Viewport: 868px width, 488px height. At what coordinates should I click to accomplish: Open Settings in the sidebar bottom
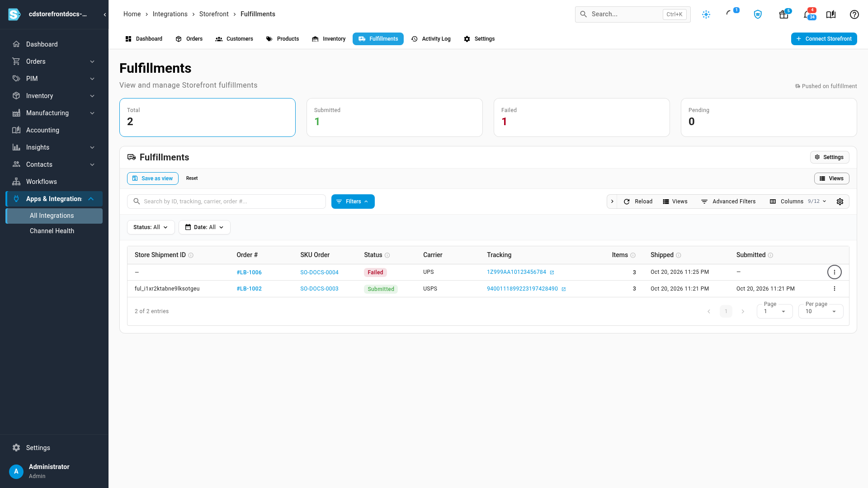pos(54,448)
